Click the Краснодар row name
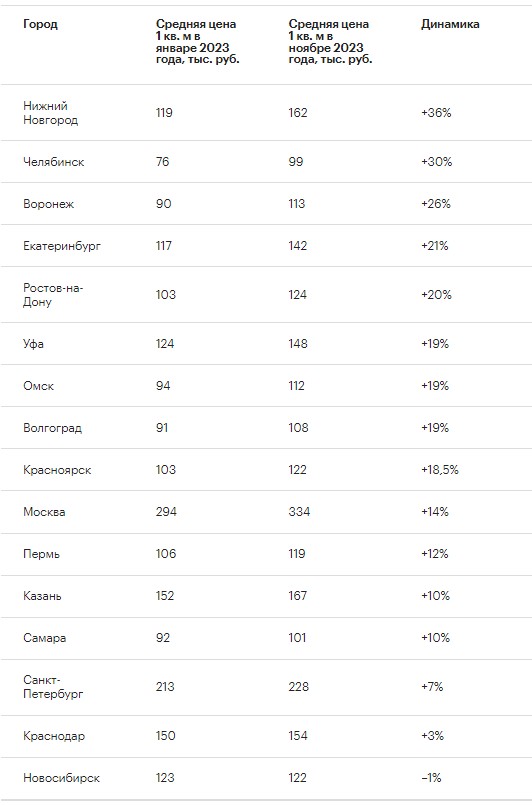The image size is (532, 805). 54,736
